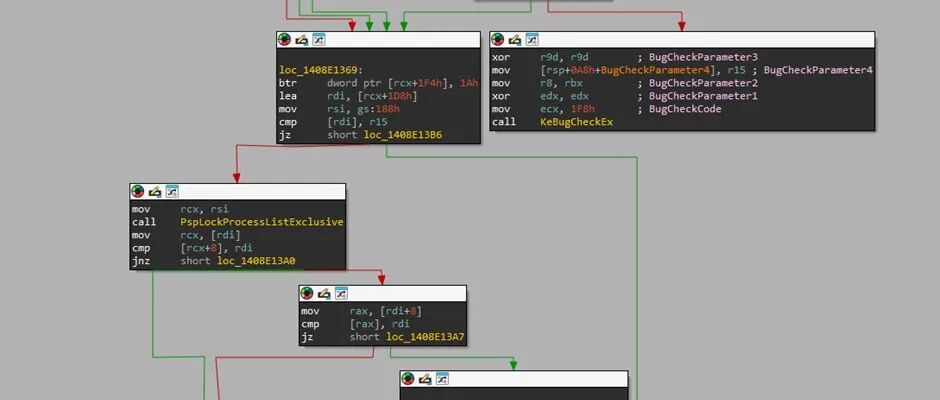Select the 'mov rcx, [rdi]' instruction
The width and height of the screenshot is (940, 400).
pyautogui.click(x=186, y=235)
